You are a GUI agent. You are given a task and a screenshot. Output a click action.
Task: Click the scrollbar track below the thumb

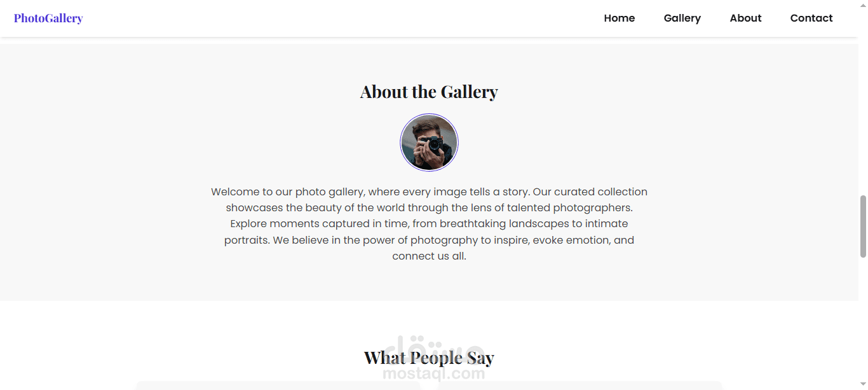pos(863,318)
